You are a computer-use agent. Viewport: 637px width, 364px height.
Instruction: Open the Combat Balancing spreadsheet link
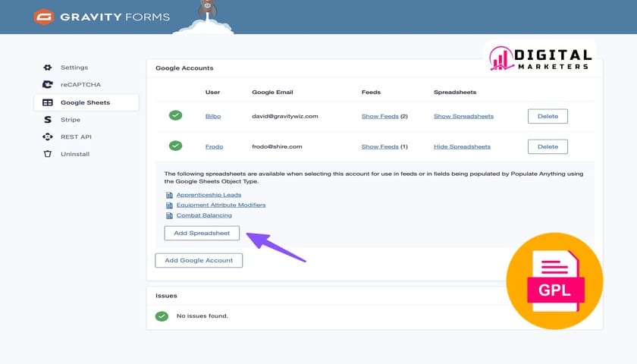pos(204,215)
